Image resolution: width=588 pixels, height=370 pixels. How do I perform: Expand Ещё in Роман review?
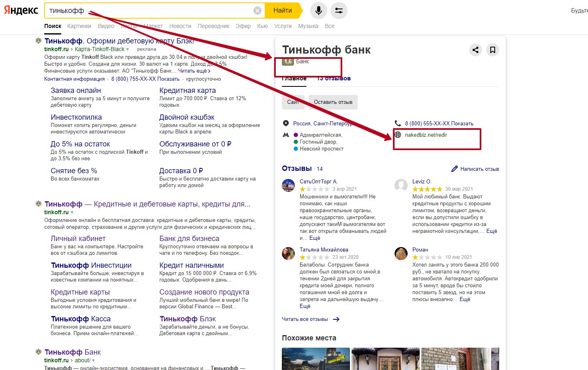pos(465,299)
